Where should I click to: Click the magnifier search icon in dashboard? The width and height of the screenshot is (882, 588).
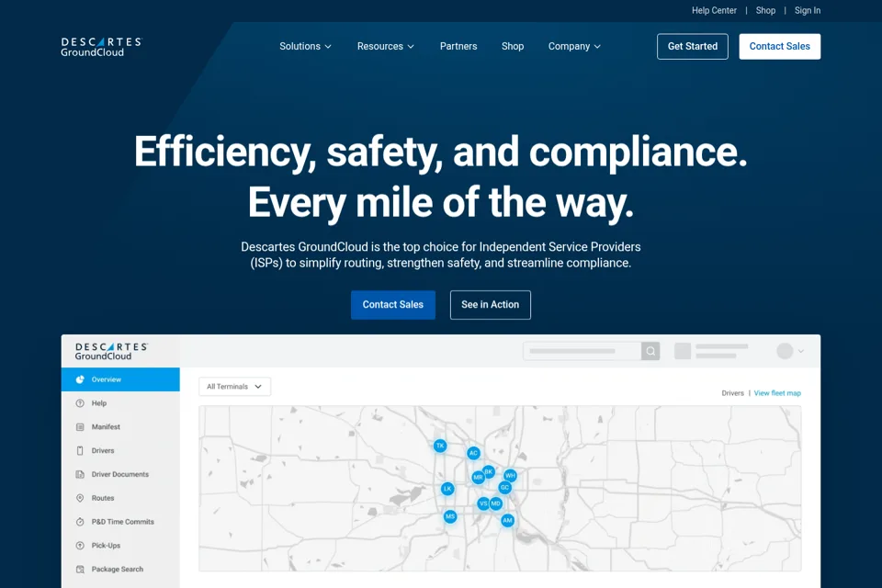click(650, 351)
